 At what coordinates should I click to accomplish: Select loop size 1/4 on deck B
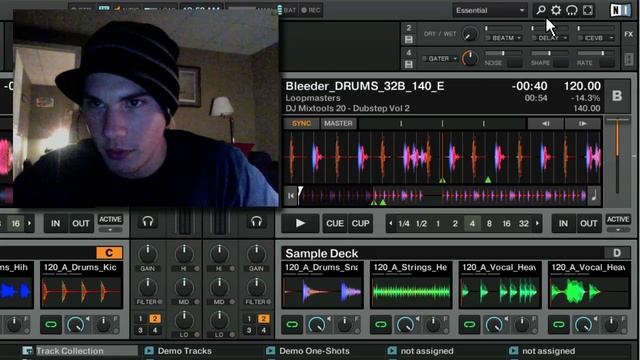(404, 224)
